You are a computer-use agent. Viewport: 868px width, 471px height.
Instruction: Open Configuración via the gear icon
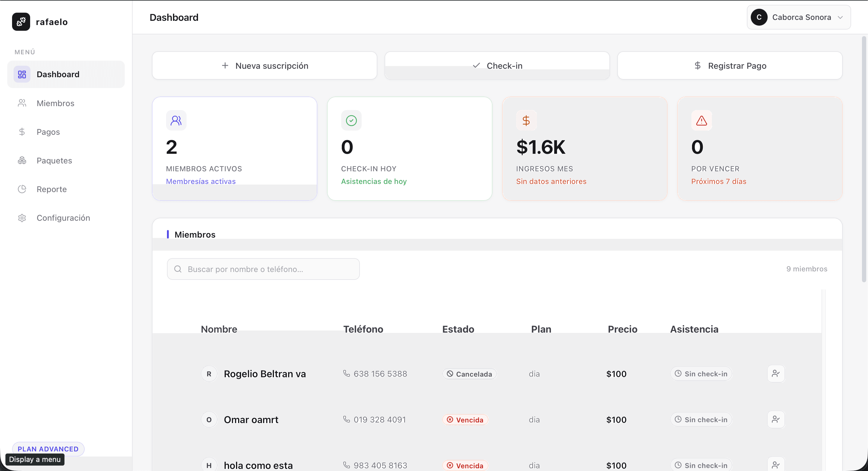click(x=22, y=218)
